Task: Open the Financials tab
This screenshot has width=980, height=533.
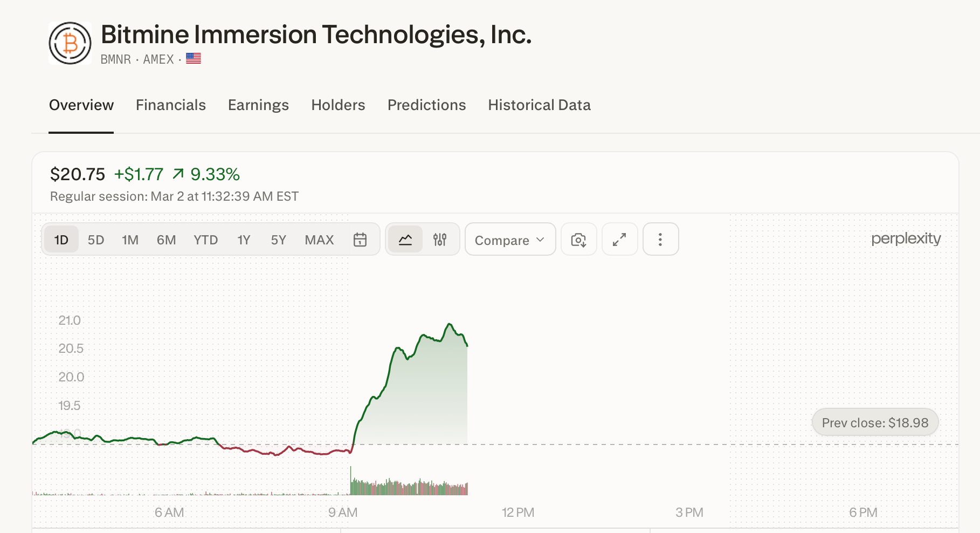Action: [170, 105]
